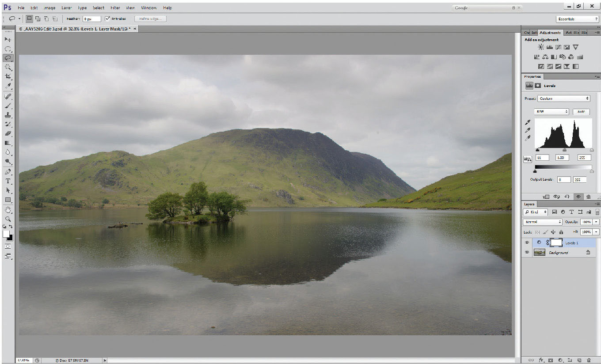Select the Type tool
Image resolution: width=601 pixels, height=364 pixels.
(x=8, y=181)
